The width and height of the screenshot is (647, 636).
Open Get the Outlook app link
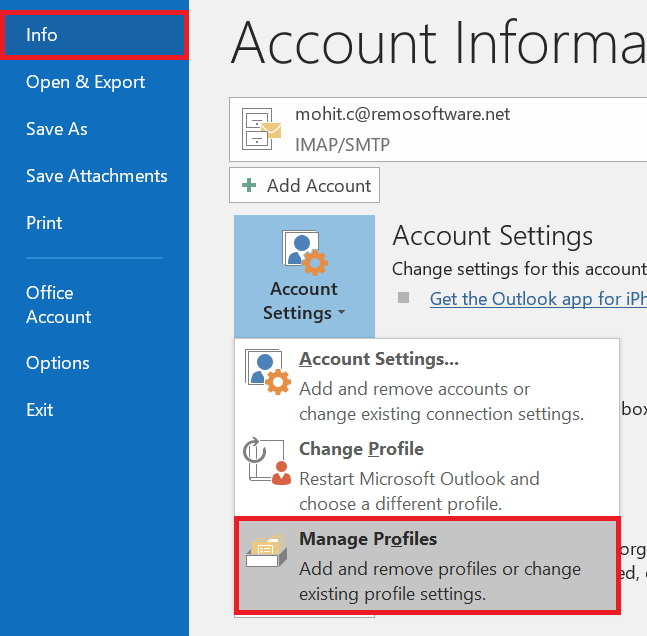538,299
